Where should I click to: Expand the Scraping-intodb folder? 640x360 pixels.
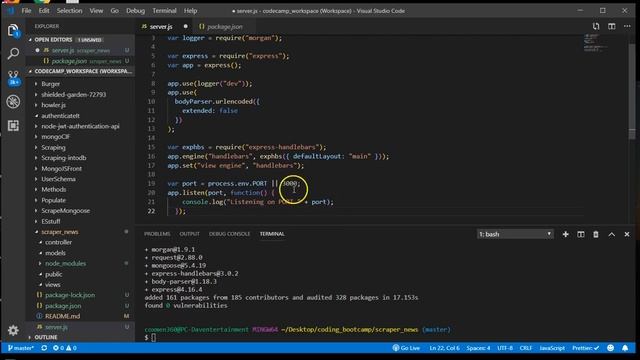pyautogui.click(x=63, y=158)
